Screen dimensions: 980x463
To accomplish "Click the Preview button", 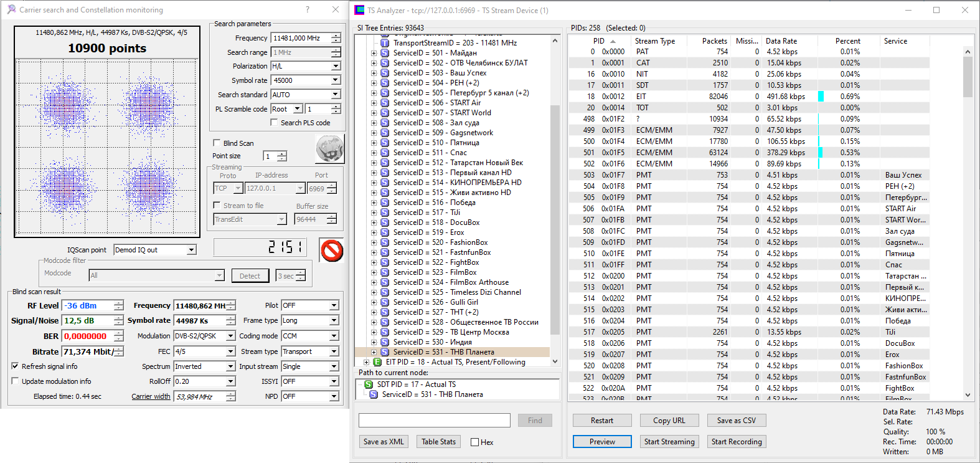I will pyautogui.click(x=602, y=442).
